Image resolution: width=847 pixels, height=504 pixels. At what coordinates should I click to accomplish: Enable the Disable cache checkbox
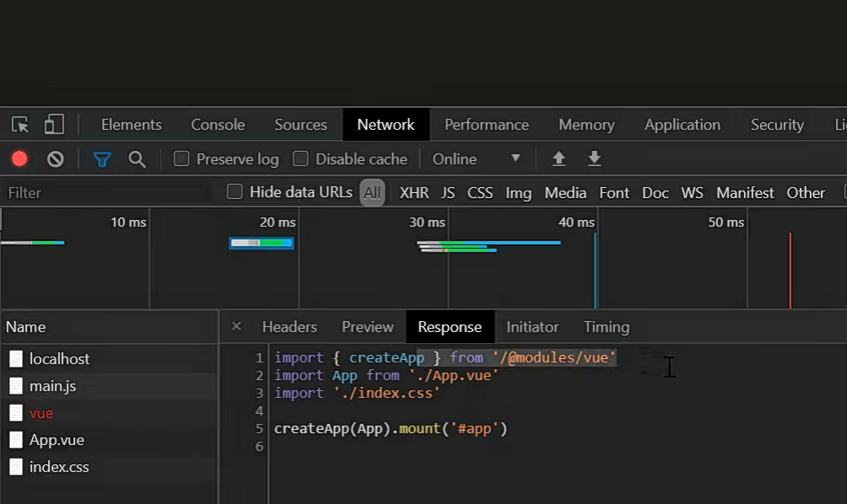(300, 158)
